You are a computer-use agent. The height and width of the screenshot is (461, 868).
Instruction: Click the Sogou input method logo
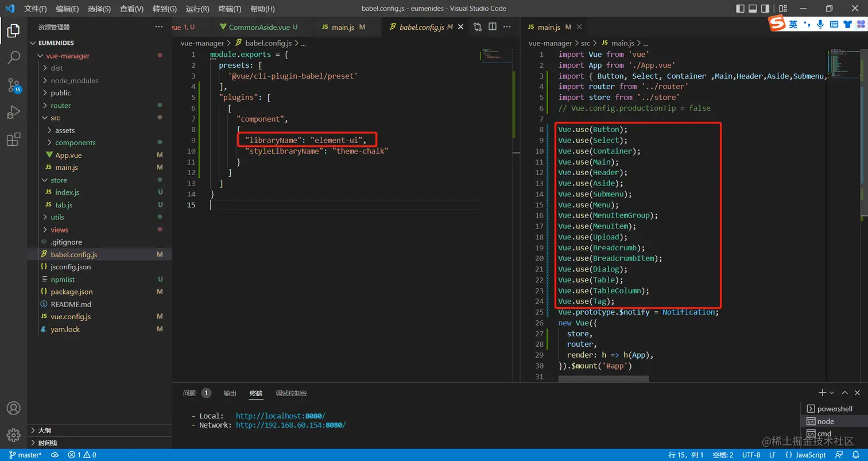(x=777, y=24)
